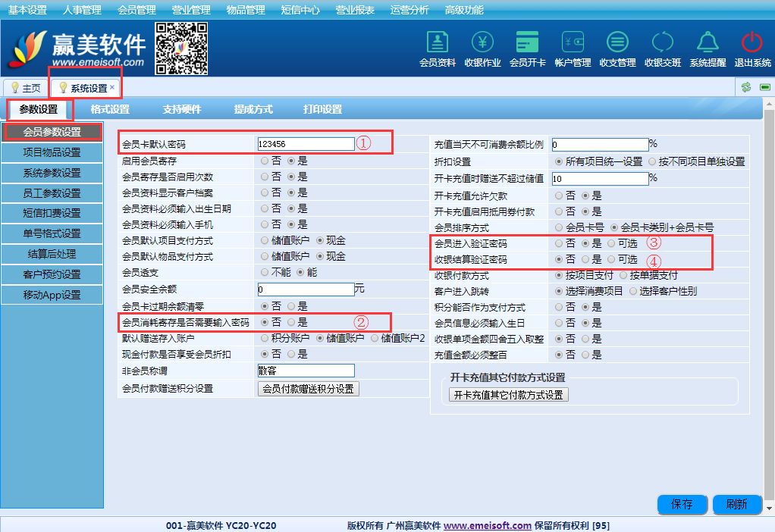Click the 退出系统 power icon
775x532 pixels.
(x=752, y=43)
